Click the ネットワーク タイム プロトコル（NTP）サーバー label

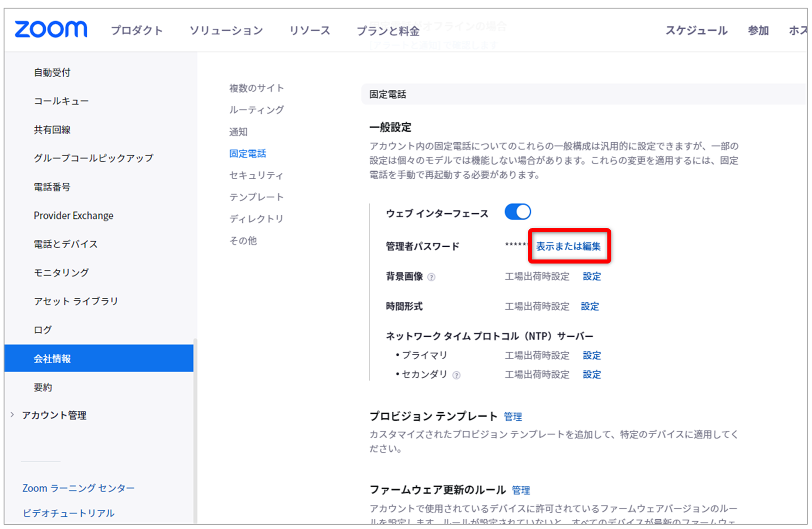[x=489, y=336]
